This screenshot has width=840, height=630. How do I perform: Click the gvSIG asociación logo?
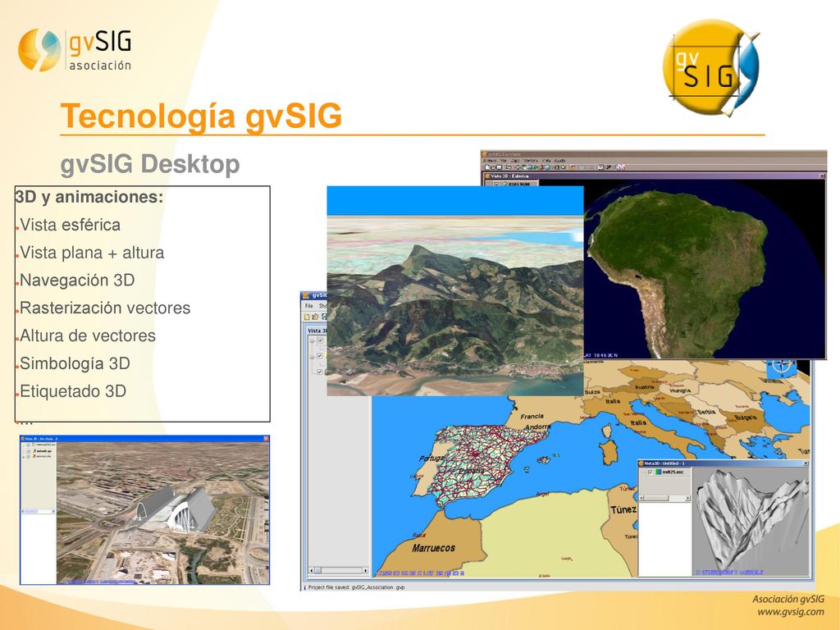coord(75,50)
